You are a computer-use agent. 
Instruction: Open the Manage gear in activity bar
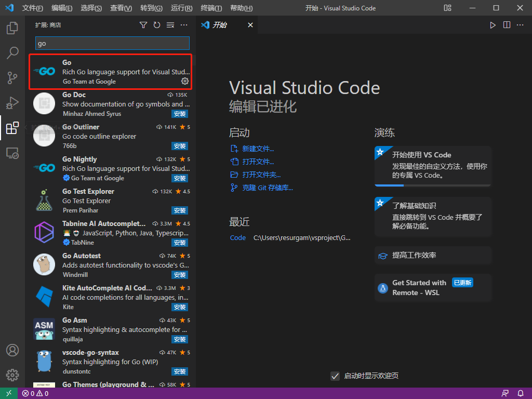click(x=12, y=375)
